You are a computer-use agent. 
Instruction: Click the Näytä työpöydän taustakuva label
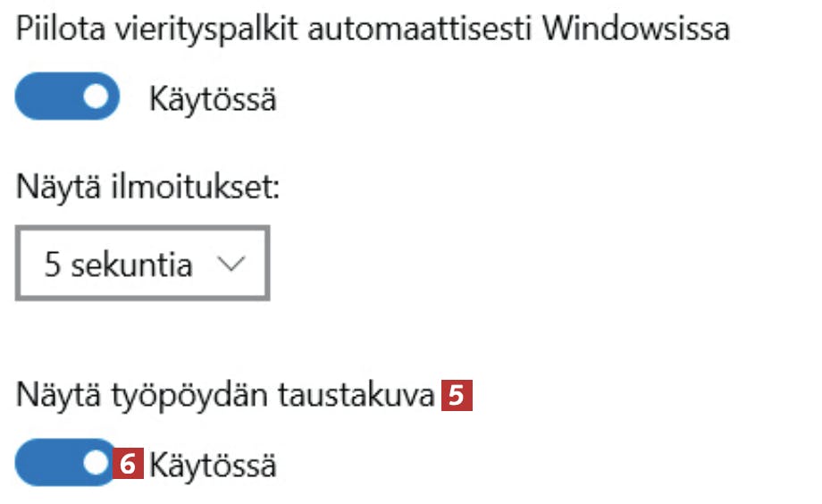(x=225, y=397)
